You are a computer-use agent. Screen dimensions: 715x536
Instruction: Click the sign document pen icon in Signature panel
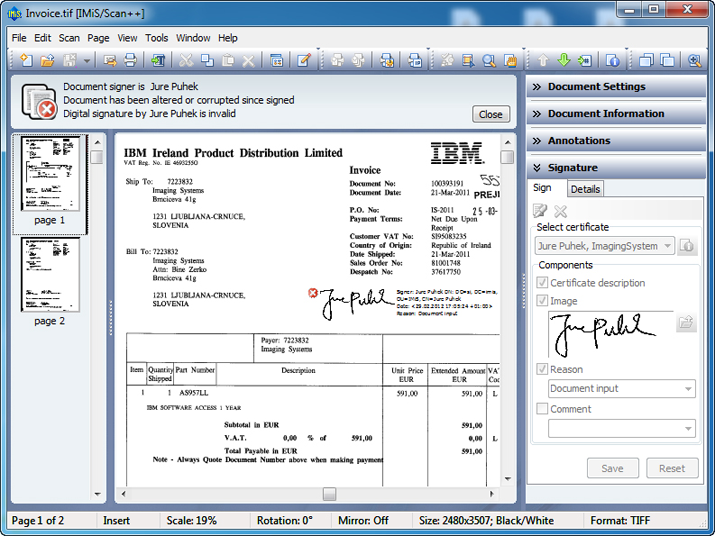(x=540, y=211)
